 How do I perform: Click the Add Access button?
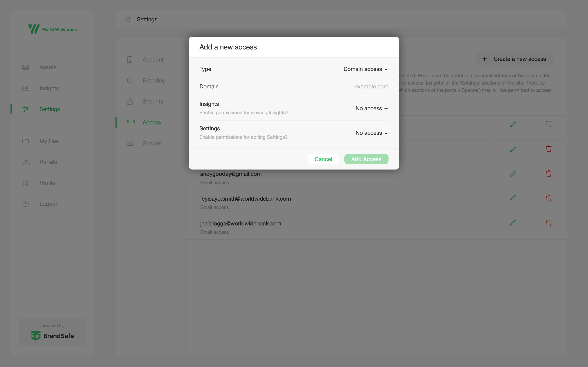click(x=366, y=159)
